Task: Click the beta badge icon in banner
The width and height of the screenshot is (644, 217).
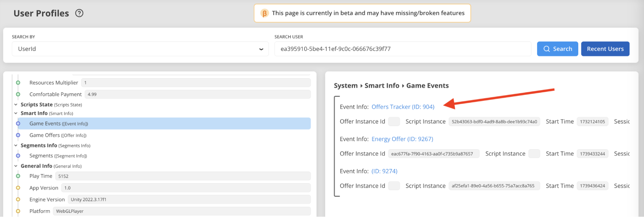Action: click(x=264, y=13)
